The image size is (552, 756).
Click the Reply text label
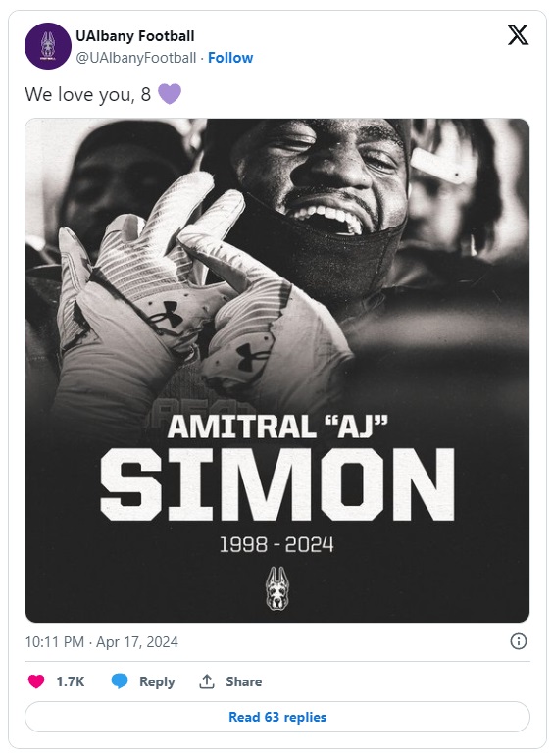157,681
